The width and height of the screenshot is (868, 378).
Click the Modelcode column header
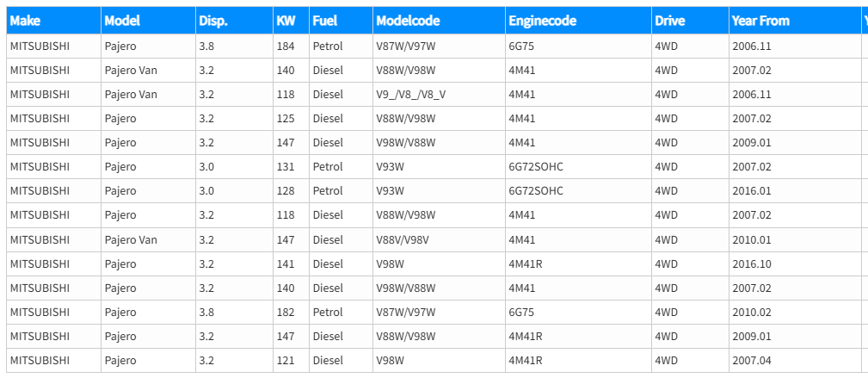point(439,21)
